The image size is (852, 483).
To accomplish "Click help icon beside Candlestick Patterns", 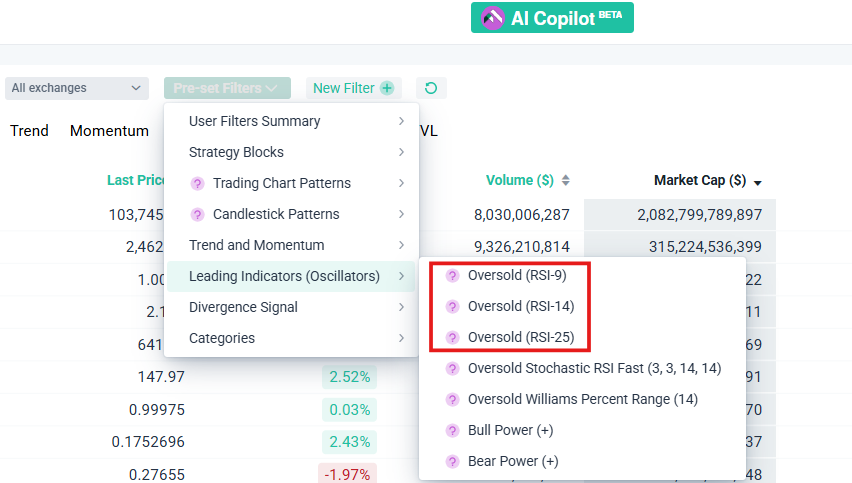I will click(x=197, y=215).
